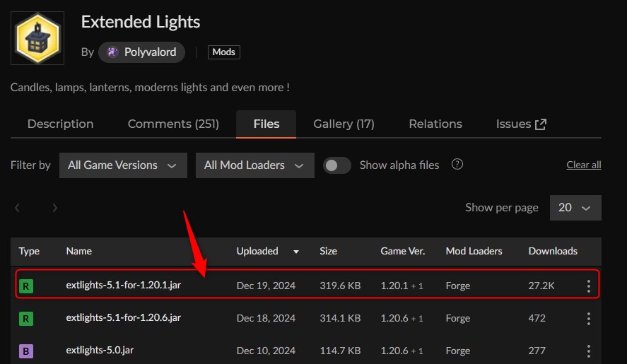Expand +1 versions in extlights-5.0.jar row
This screenshot has height=364, width=627.
[x=417, y=351]
